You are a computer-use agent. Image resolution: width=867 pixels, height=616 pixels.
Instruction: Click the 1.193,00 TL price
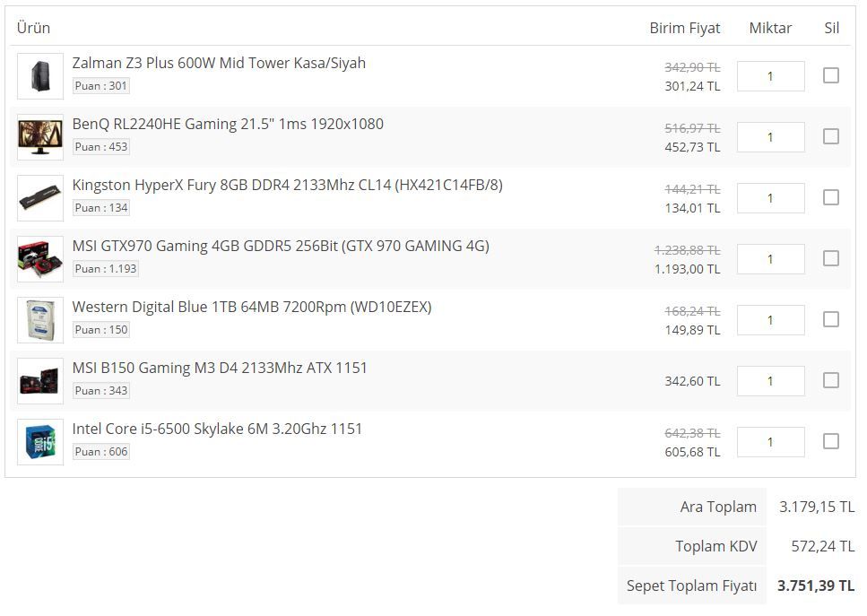(688, 269)
